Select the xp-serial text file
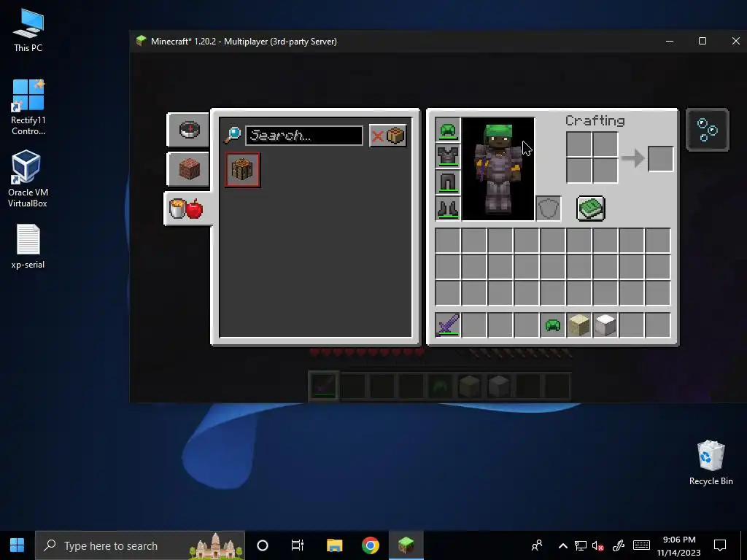 click(28, 246)
